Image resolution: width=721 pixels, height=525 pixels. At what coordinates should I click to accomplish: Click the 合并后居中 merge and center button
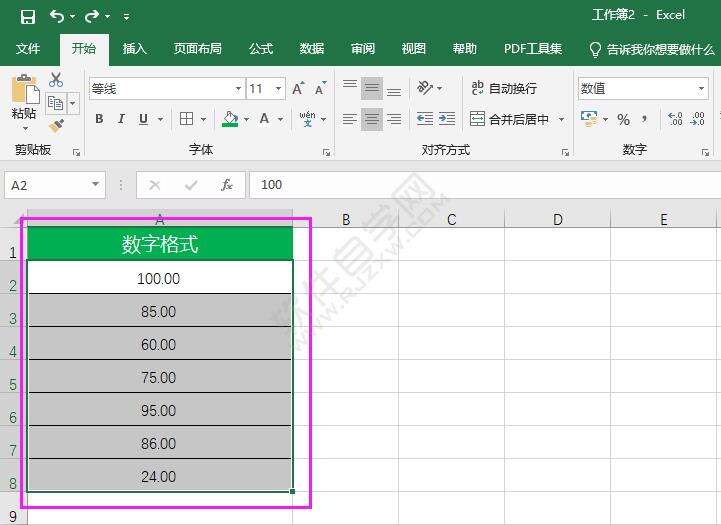click(509, 120)
